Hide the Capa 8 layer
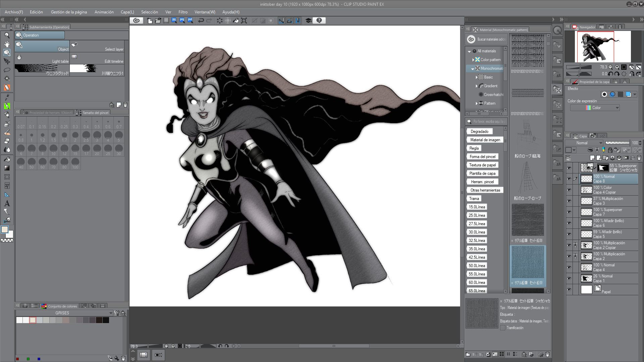The height and width of the screenshot is (362, 644). pyautogui.click(x=569, y=179)
